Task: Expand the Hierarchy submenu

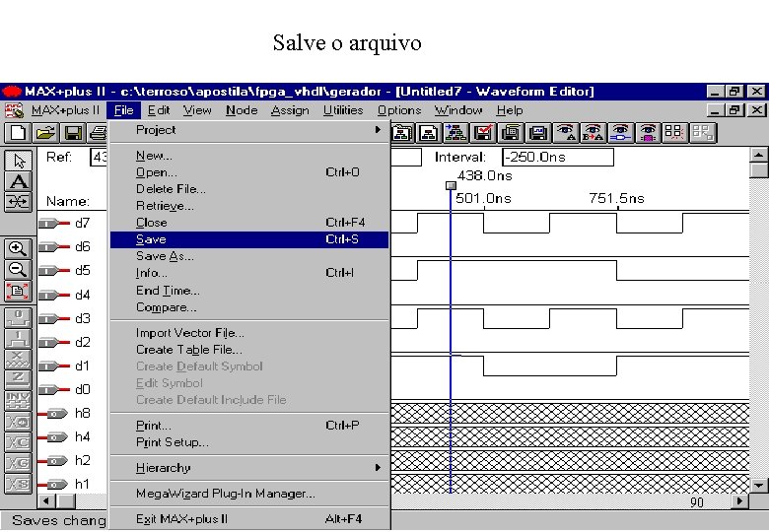Action: pyautogui.click(x=249, y=468)
